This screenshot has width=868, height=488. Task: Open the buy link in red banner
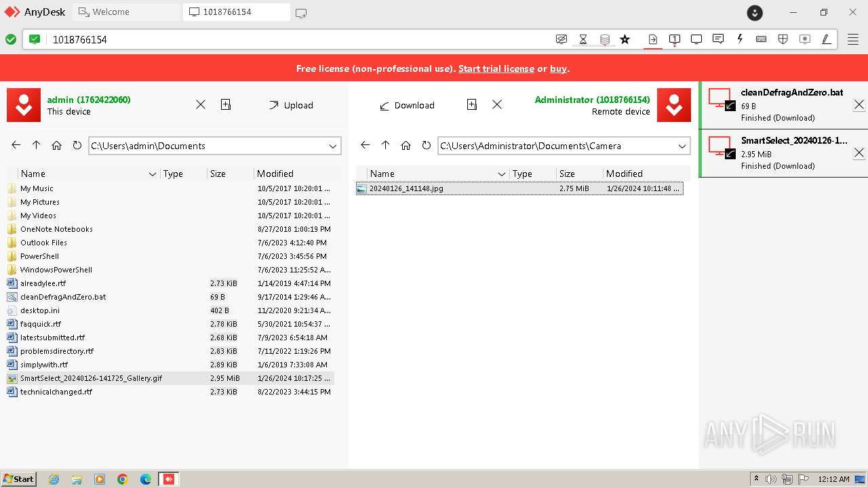[x=558, y=68]
